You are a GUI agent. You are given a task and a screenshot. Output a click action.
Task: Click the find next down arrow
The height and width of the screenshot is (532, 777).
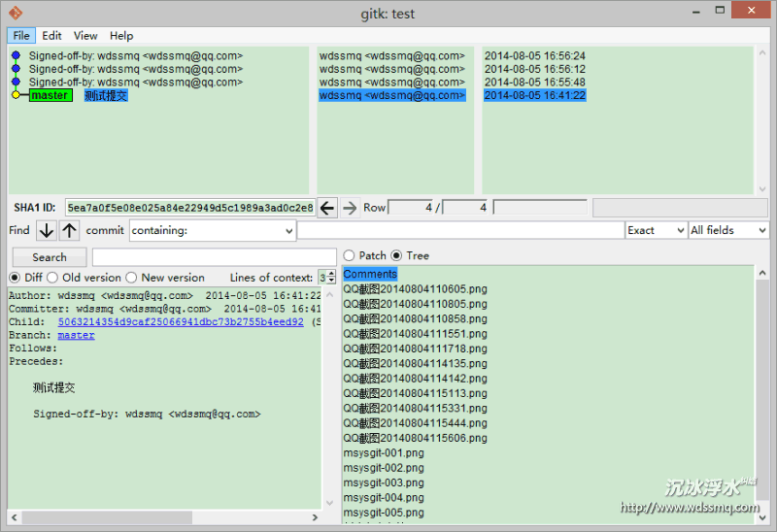coord(47,230)
